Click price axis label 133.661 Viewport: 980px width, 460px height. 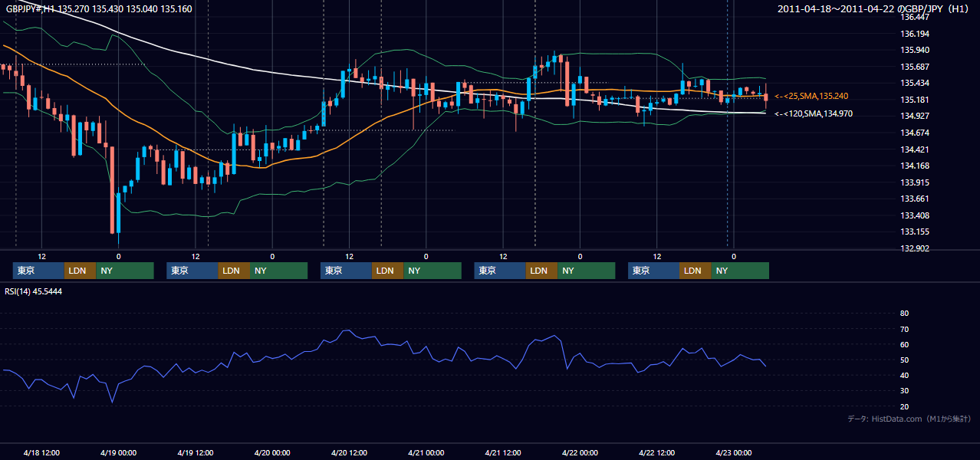point(916,199)
